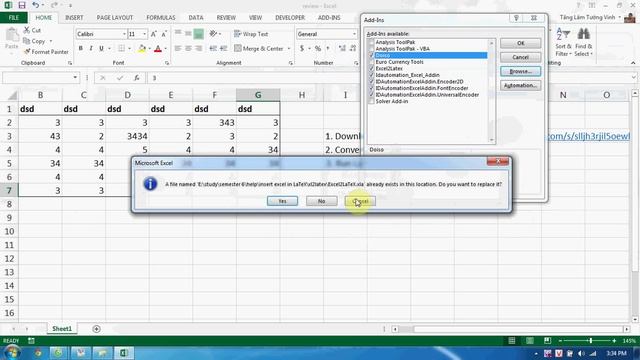Image resolution: width=640 pixels, height=360 pixels.
Task: Open the Fill Color dropdown arrow
Action: pyautogui.click(x=149, y=49)
